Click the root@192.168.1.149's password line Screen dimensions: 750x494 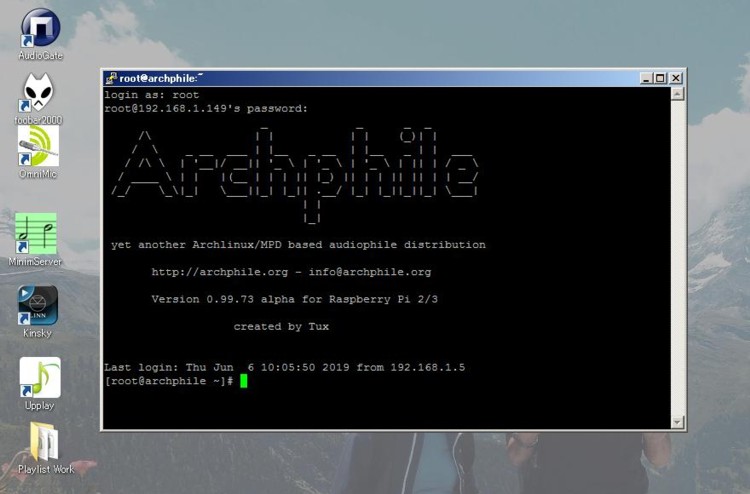coord(206,109)
